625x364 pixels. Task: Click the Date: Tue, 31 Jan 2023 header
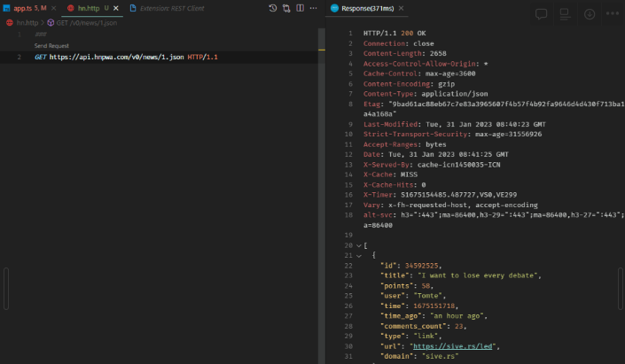point(435,154)
